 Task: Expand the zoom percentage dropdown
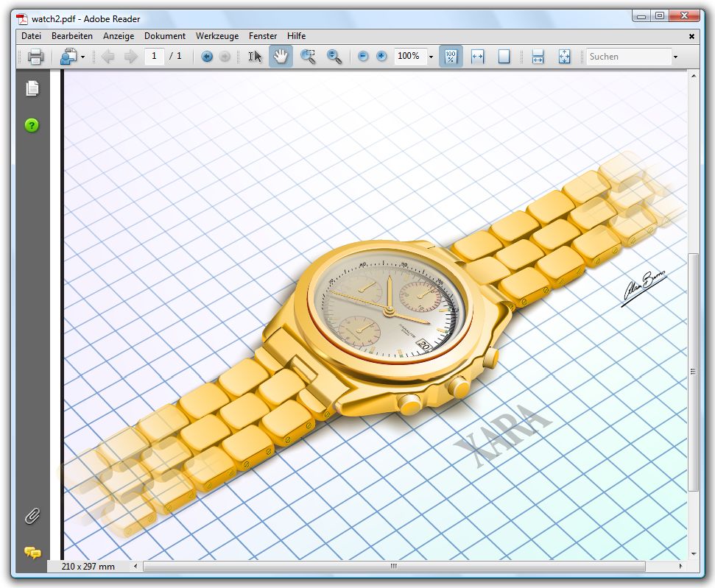tap(431, 57)
